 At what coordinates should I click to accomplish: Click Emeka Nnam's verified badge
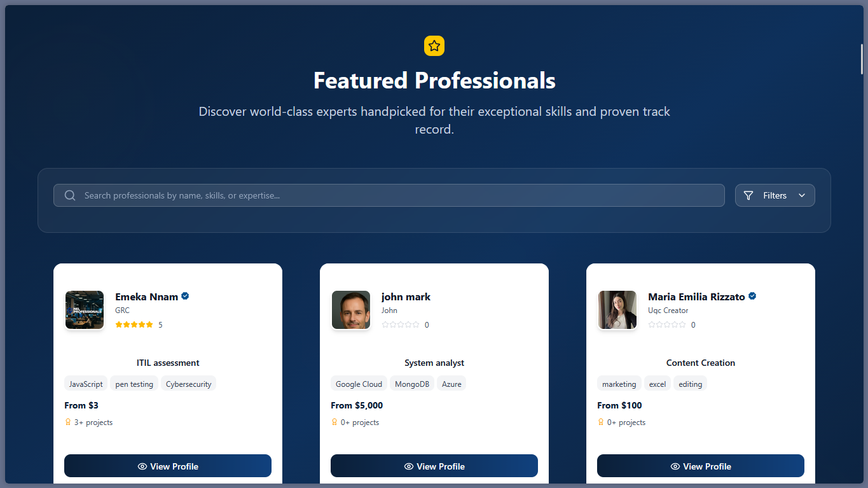[x=185, y=296]
